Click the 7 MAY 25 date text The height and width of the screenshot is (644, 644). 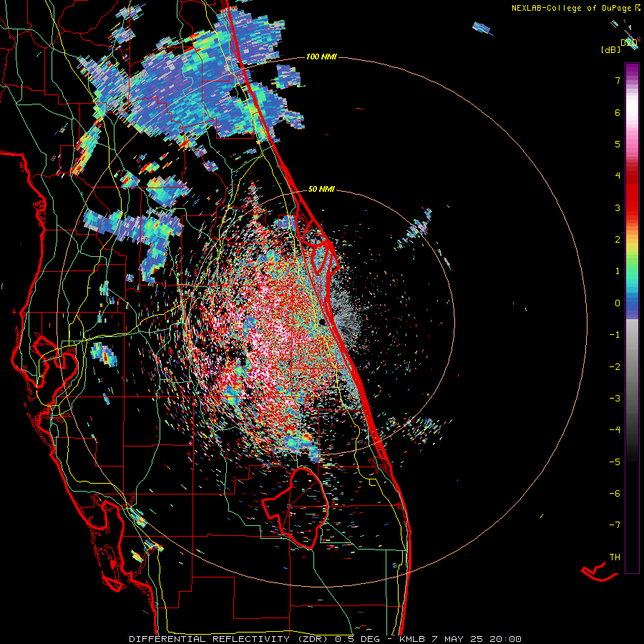click(x=457, y=639)
